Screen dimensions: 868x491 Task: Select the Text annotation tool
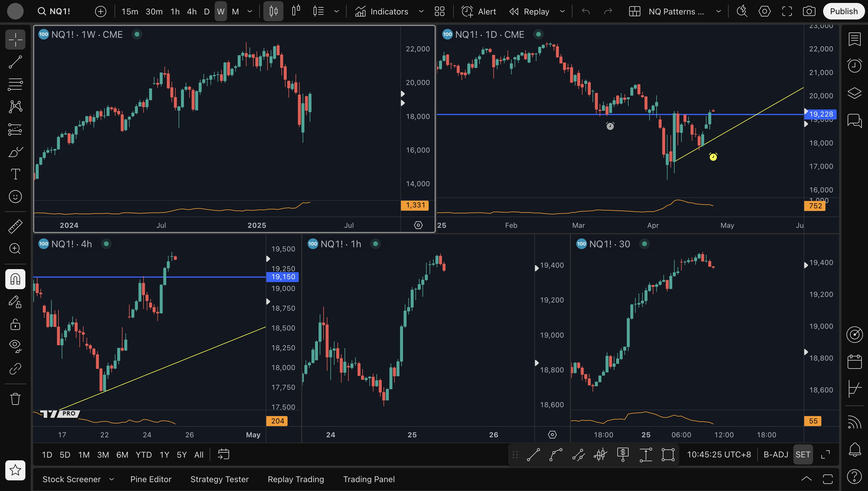point(15,174)
